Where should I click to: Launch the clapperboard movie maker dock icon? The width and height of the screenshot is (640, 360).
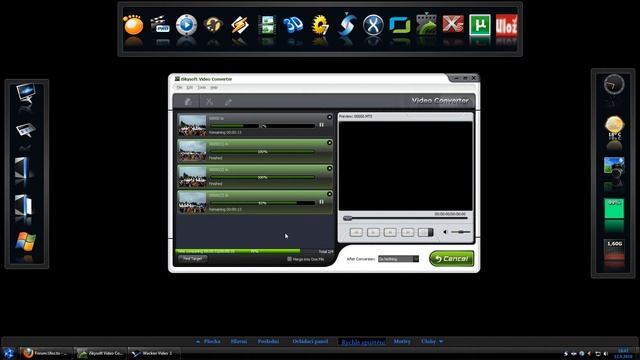pos(160,24)
